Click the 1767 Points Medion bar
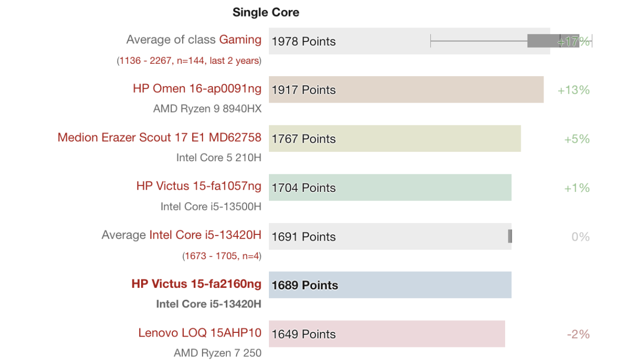This screenshot has width=623, height=364. 395,138
